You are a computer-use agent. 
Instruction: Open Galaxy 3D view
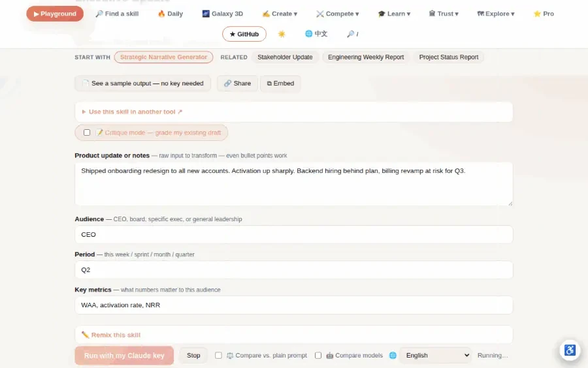(x=222, y=14)
